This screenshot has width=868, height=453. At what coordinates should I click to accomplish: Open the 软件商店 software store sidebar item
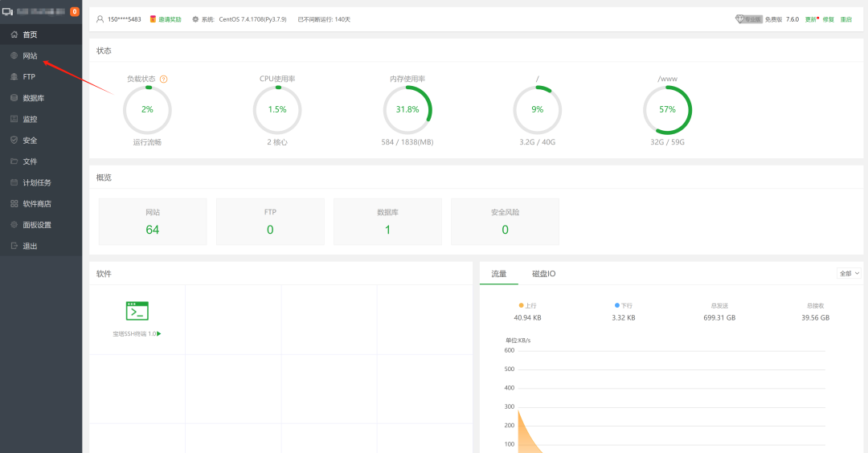pyautogui.click(x=41, y=203)
